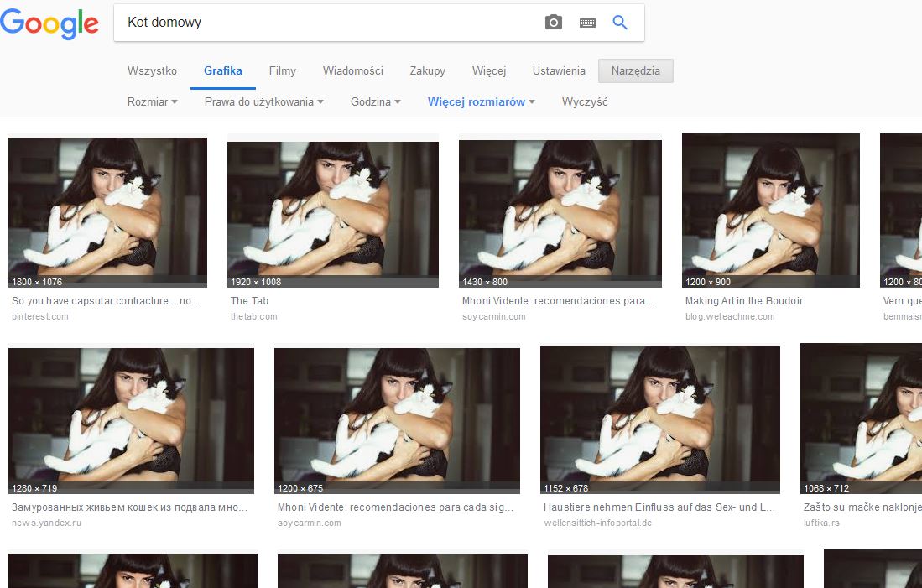Open Więcej rozmiarów dropdown
Viewport: 922px width, 588px height.
click(481, 101)
